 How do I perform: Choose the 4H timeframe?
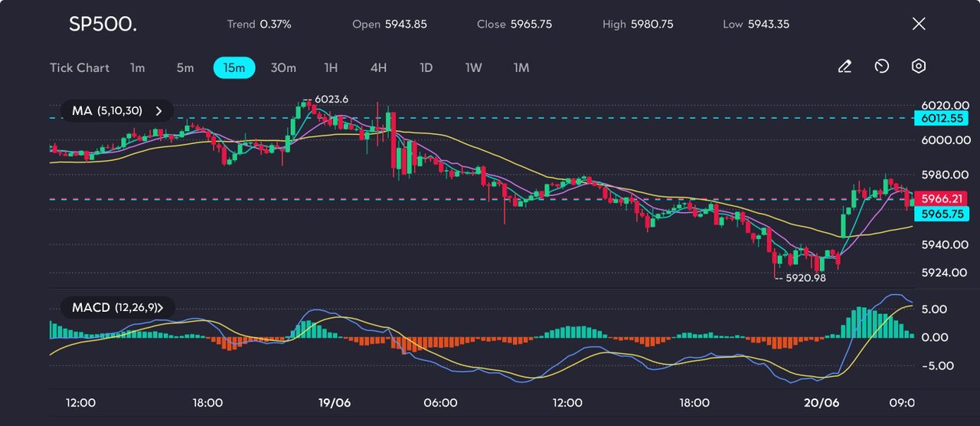tap(378, 67)
